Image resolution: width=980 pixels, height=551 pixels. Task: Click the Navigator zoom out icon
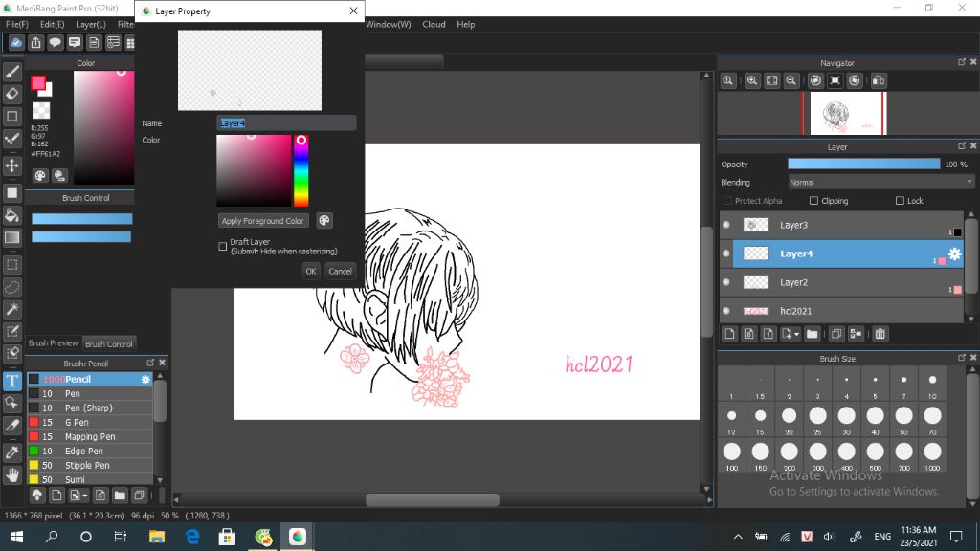click(791, 80)
